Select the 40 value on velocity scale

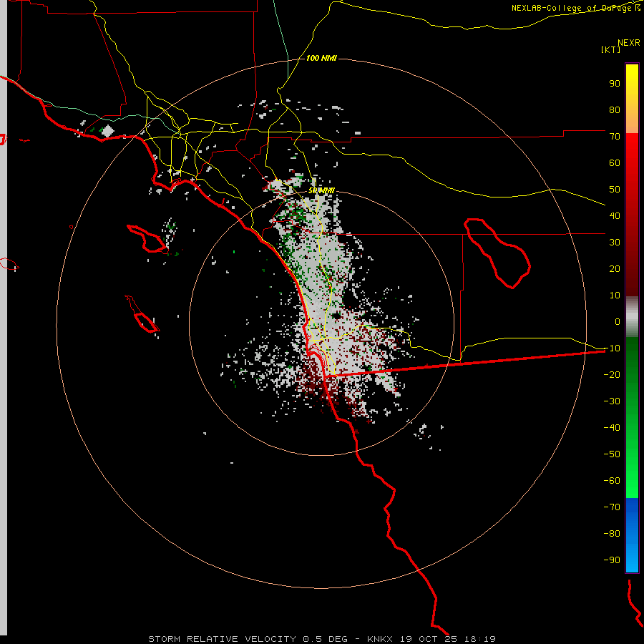615,216
